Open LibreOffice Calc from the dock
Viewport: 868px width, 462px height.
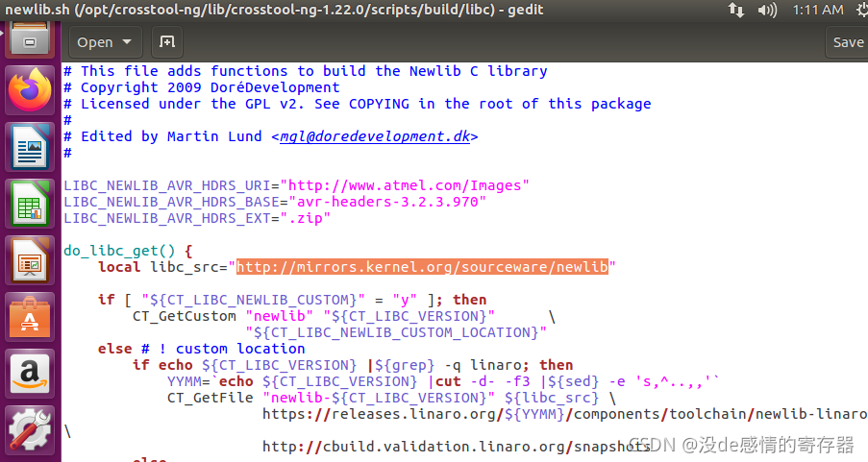[x=30, y=204]
